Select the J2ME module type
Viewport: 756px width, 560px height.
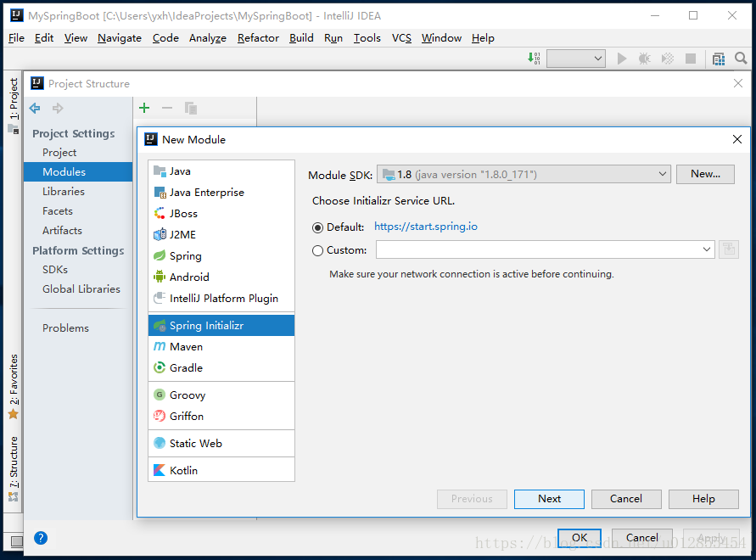click(221, 235)
